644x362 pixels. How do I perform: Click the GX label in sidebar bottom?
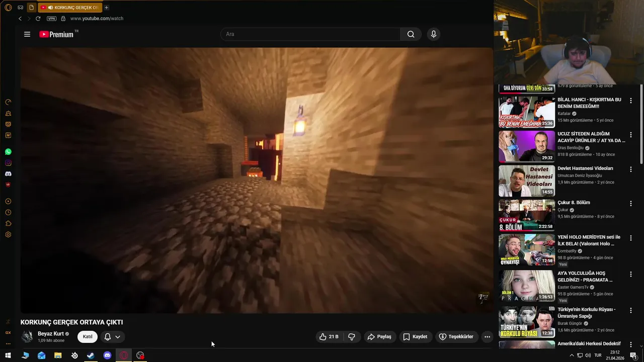pyautogui.click(x=8, y=332)
